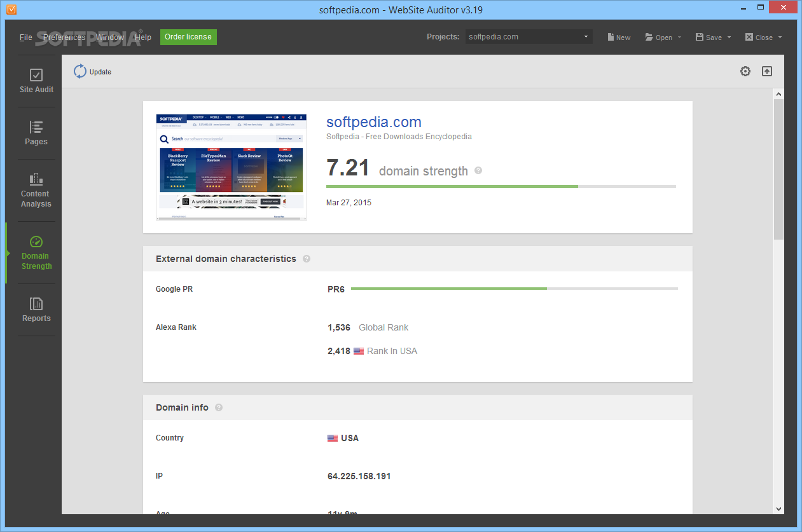This screenshot has width=802, height=532.
Task: Click the Order license button
Action: (x=188, y=37)
